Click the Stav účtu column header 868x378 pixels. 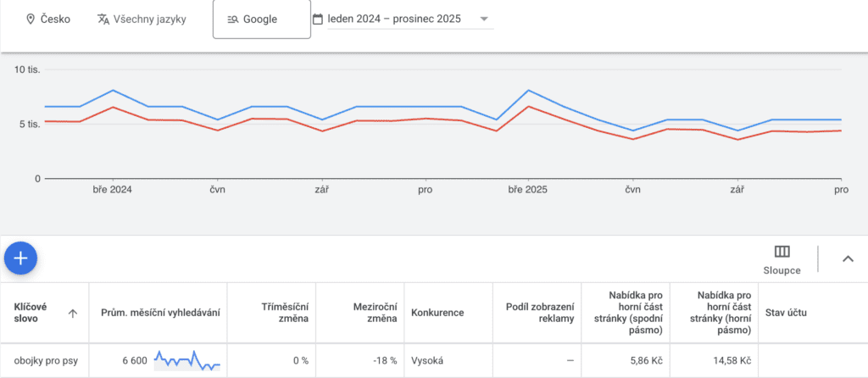[x=786, y=313]
